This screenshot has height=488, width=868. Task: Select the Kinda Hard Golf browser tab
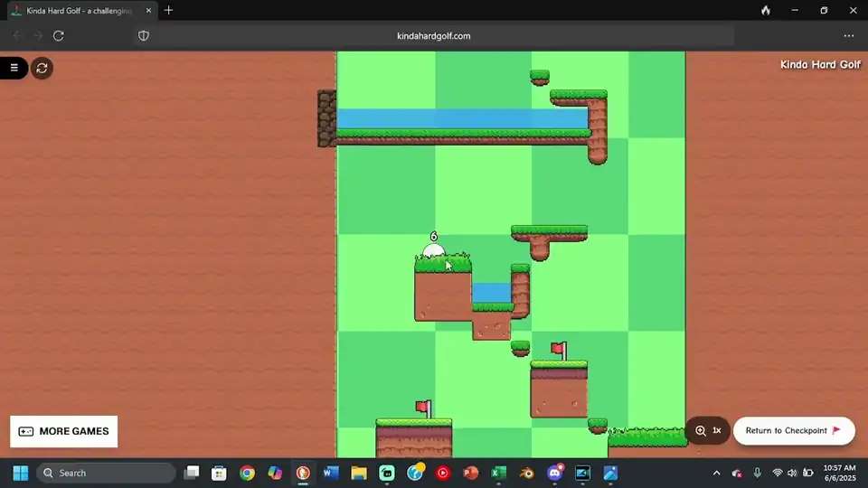[x=77, y=11]
